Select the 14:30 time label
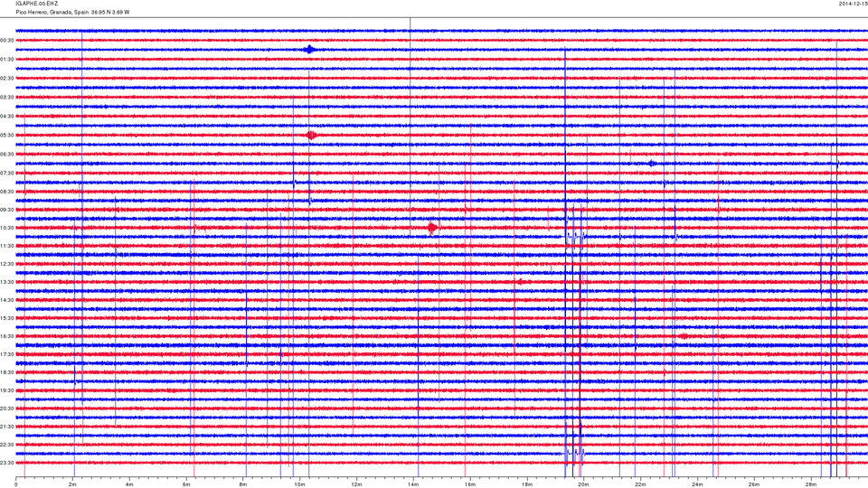 click(7, 300)
